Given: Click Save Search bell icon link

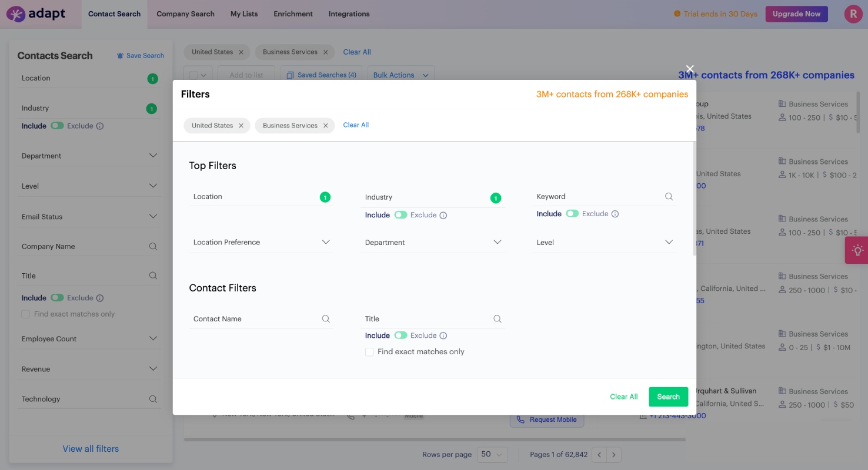Looking at the screenshot, I should (x=141, y=56).
